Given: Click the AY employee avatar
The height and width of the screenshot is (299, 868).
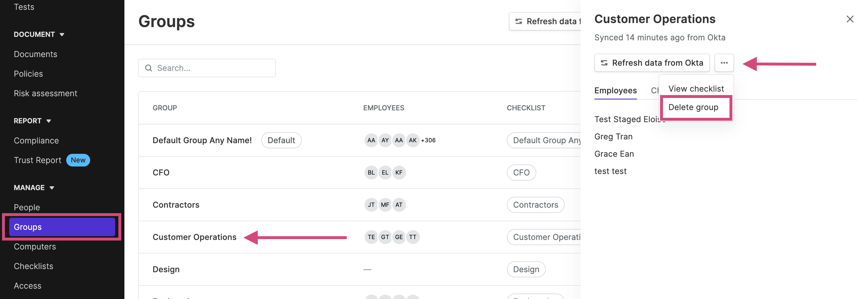Looking at the screenshot, I should [x=385, y=140].
